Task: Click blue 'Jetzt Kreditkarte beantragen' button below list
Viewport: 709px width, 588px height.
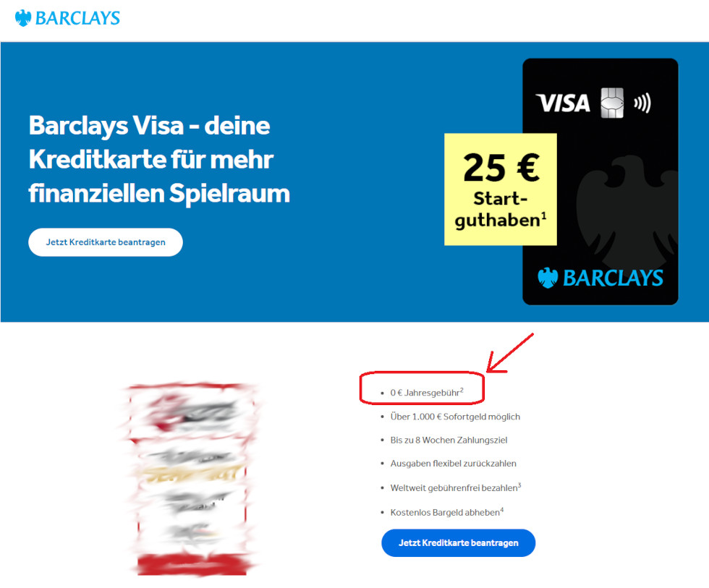Action: [x=458, y=543]
